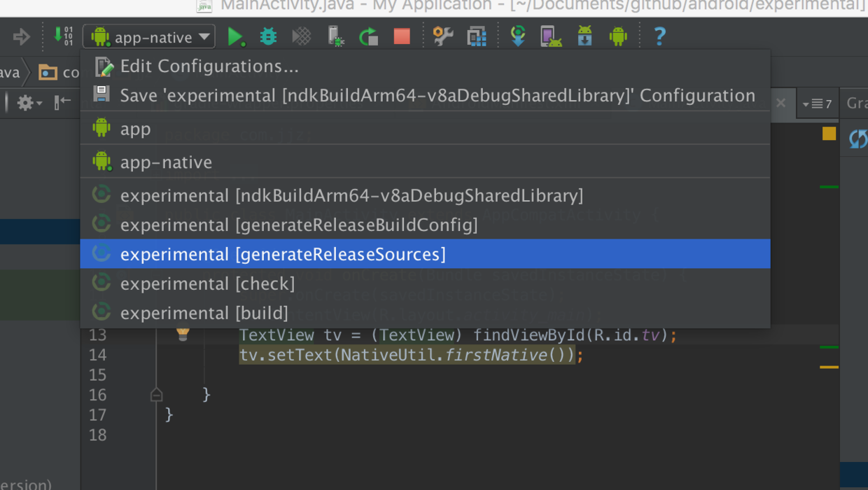Choose Edit Configurations… from the list
The height and width of the screenshot is (490, 868).
pyautogui.click(x=426, y=66)
